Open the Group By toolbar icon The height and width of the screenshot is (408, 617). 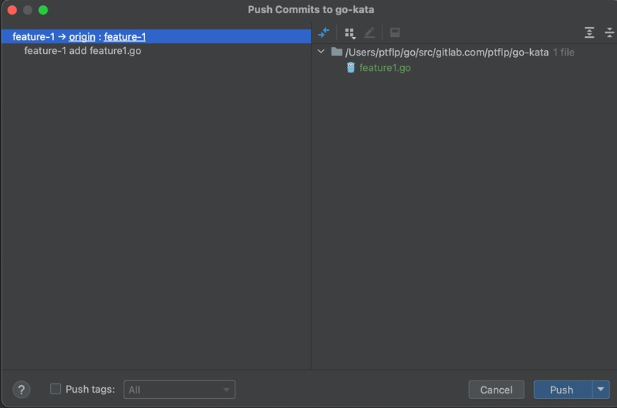[x=349, y=33]
